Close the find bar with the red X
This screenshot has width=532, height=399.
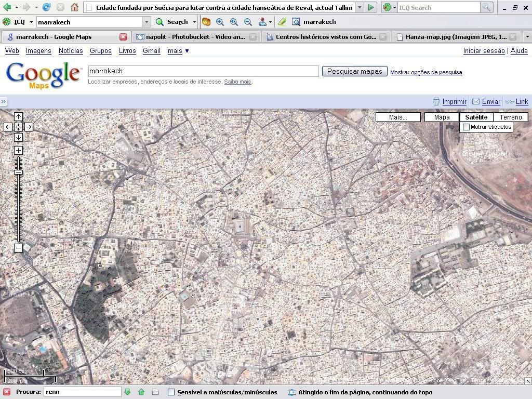pos(7,392)
